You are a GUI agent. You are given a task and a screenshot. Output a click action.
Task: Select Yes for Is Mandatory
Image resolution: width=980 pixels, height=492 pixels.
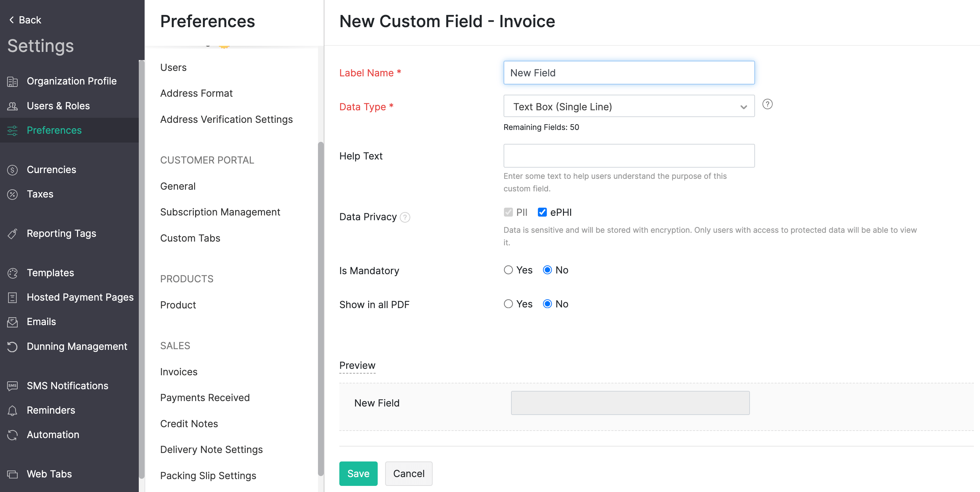coord(508,270)
